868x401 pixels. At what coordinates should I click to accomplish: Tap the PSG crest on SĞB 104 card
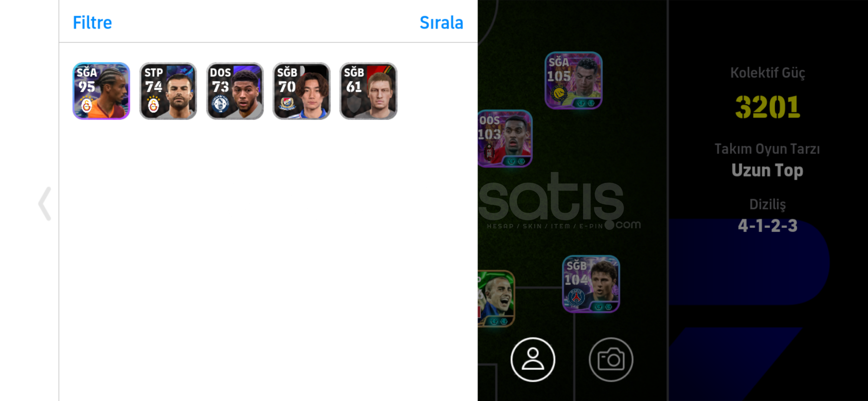[576, 297]
